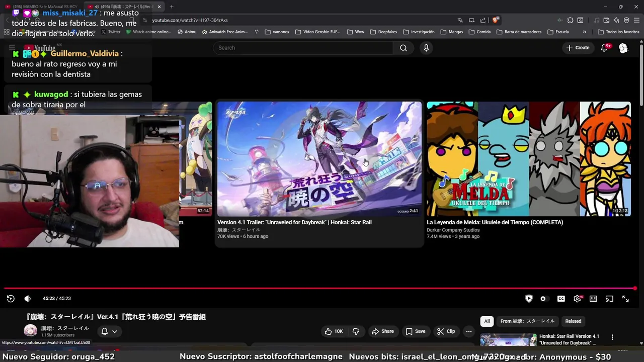Open the browser extensions puzzle icon
644x362 pixels.
click(x=570, y=20)
